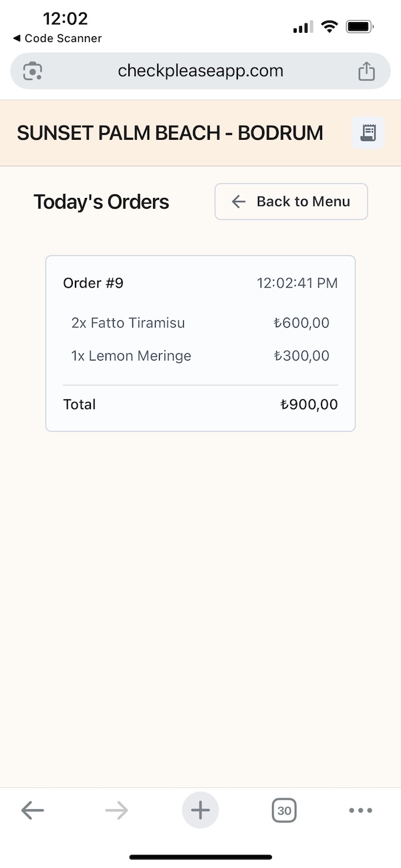Tap the checkpleaseapp.com address field
Image resolution: width=401 pixels, height=868 pixels.
point(200,71)
